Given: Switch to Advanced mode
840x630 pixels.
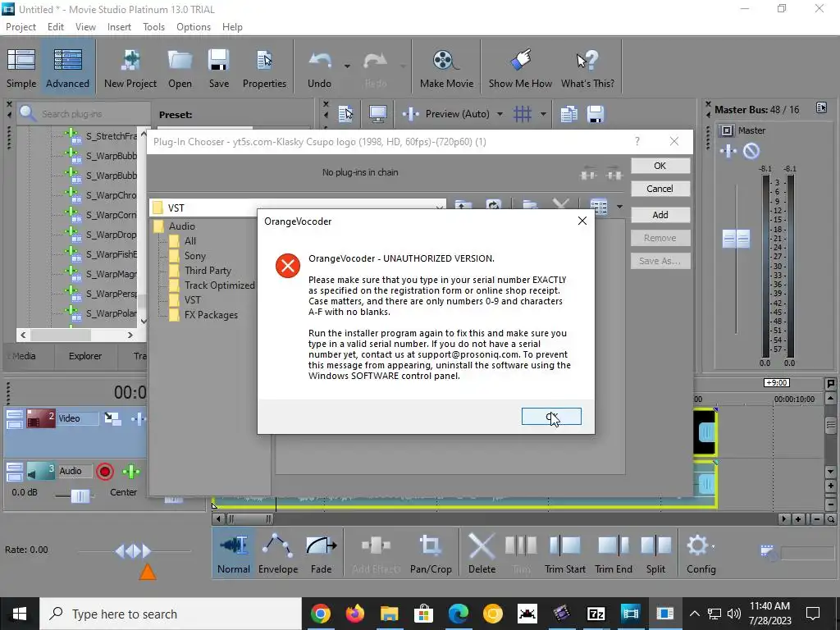Looking at the screenshot, I should 67,69.
